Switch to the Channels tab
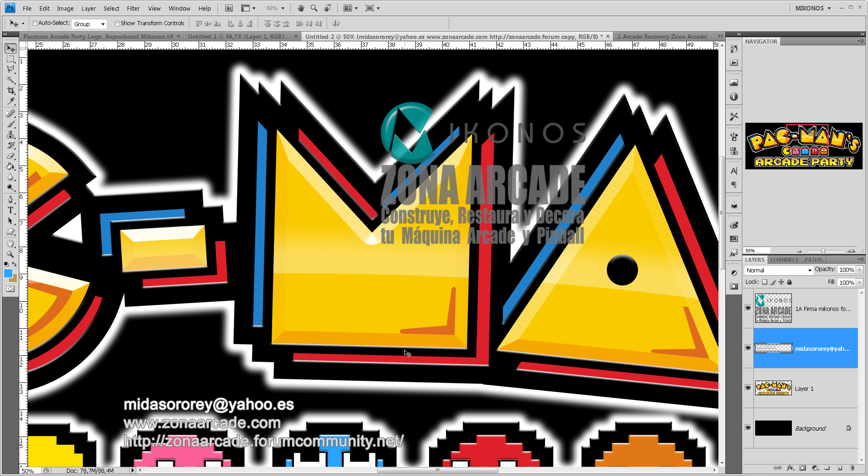Viewport: 868px width, 476px height. point(784,260)
